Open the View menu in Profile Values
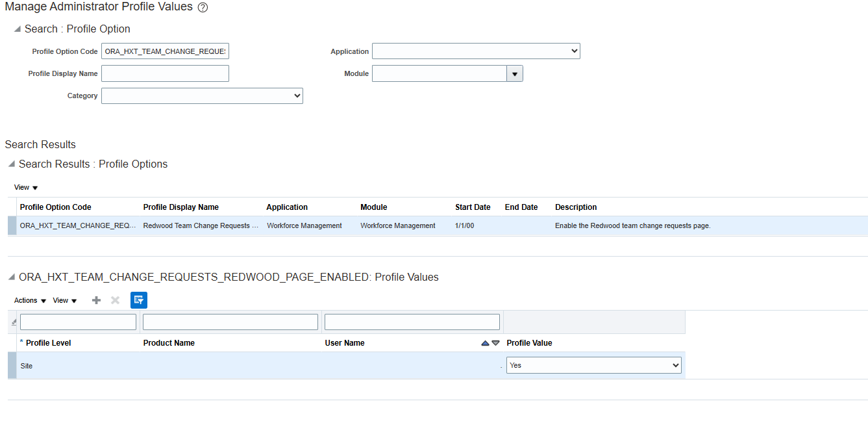 (x=65, y=300)
